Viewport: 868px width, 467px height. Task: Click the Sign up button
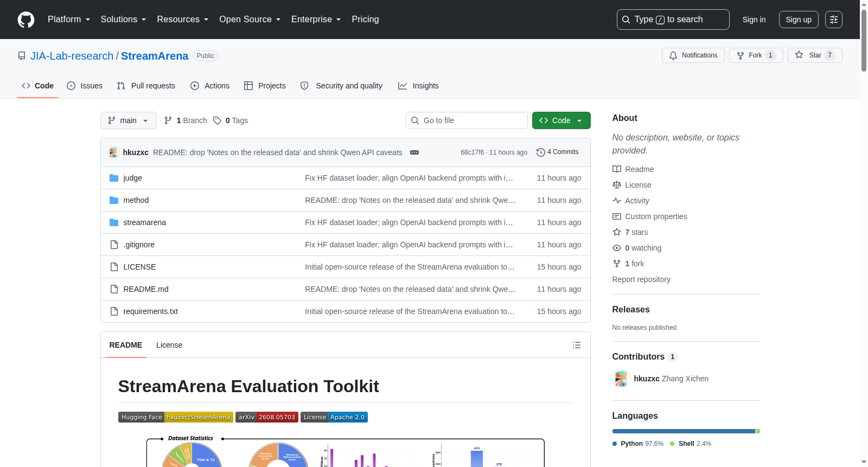(x=799, y=20)
